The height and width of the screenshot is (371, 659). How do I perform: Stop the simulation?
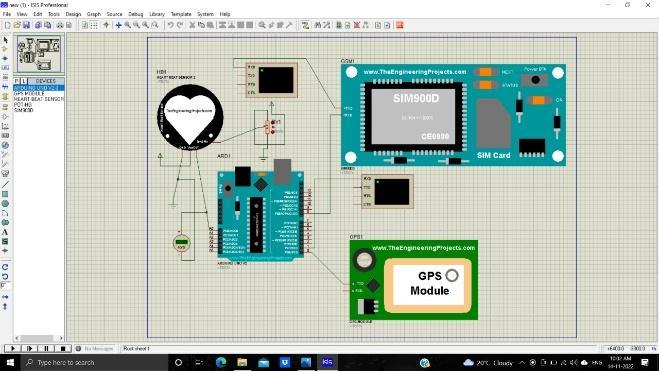pos(63,348)
